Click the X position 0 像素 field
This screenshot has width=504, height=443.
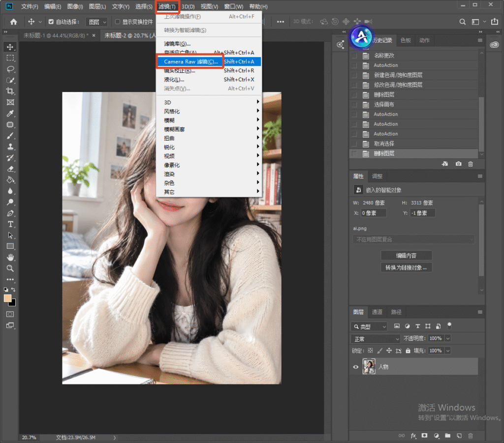click(374, 213)
